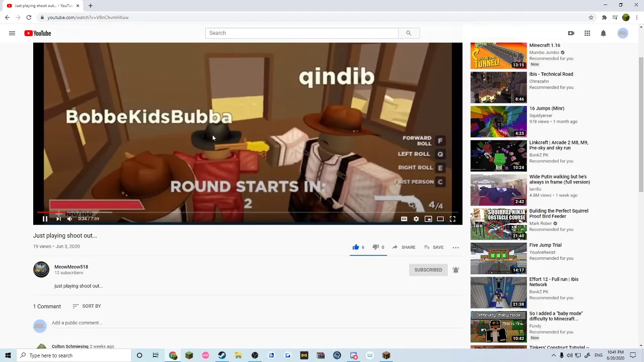
Task: Switch to theater mode
Action: (440, 219)
